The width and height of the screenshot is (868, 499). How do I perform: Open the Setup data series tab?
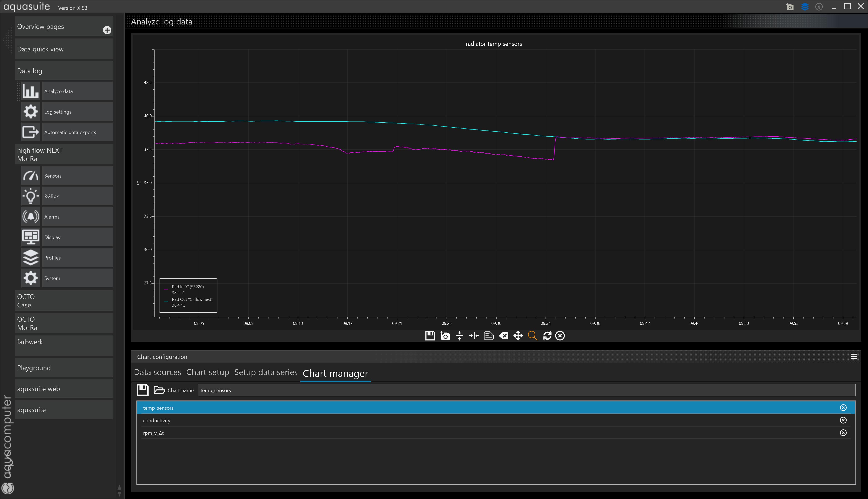click(x=266, y=372)
